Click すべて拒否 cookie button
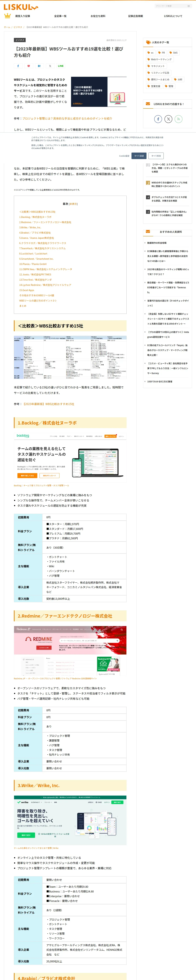Image resolution: width=196 pixels, height=980 pixels. [x=156, y=156]
